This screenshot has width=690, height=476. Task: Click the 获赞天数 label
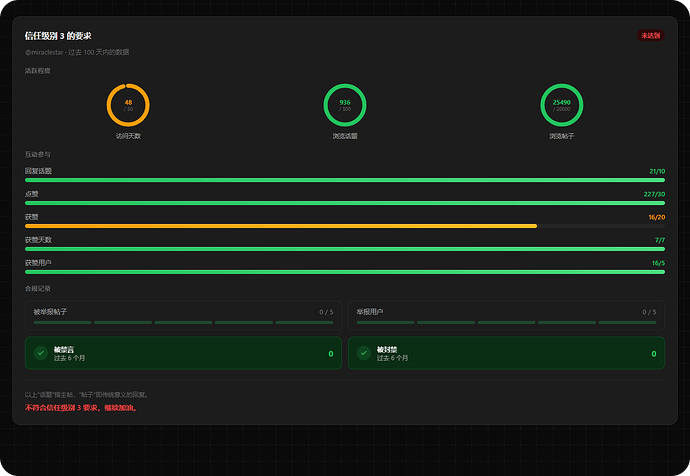click(x=38, y=240)
